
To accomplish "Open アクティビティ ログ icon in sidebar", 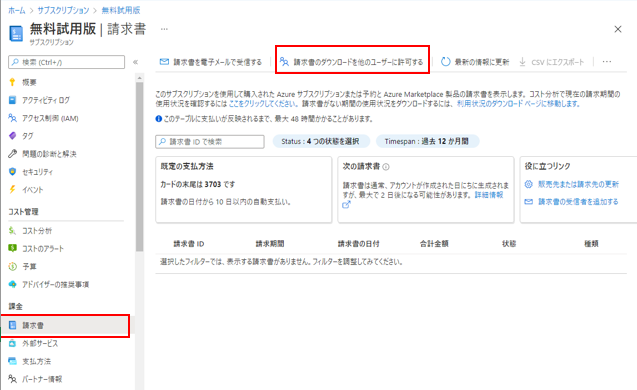I will [x=13, y=100].
